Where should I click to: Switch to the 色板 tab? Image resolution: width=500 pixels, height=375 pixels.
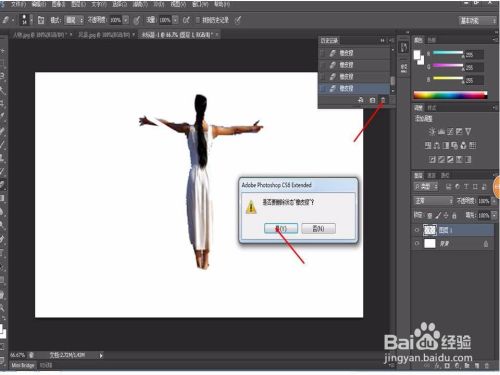[432, 40]
